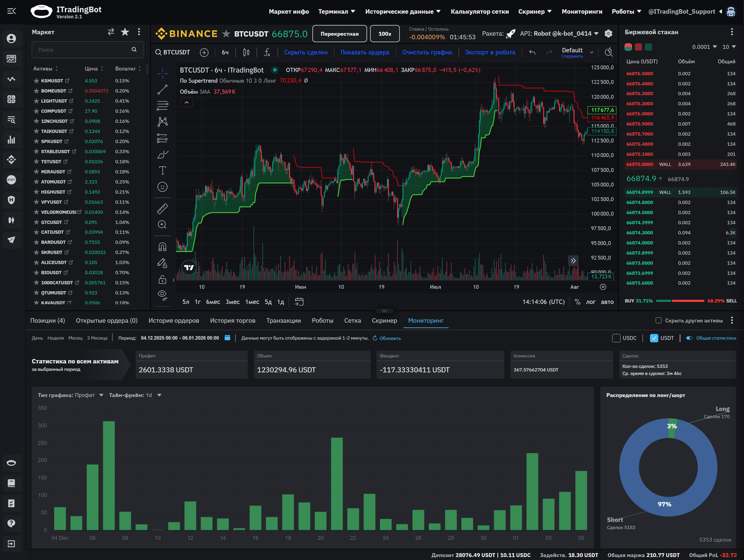The image size is (744, 560).
Task: Enable the USDC checkbox in monitoring
Action: 617,338
